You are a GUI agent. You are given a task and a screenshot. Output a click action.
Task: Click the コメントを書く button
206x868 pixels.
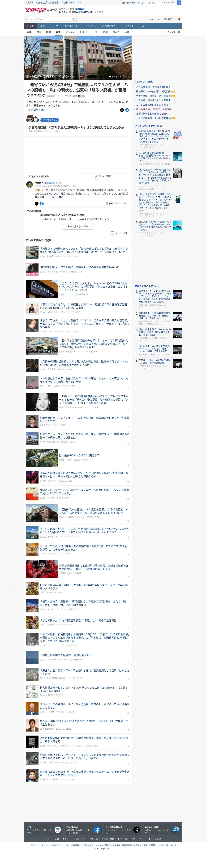pyautogui.click(x=103, y=176)
